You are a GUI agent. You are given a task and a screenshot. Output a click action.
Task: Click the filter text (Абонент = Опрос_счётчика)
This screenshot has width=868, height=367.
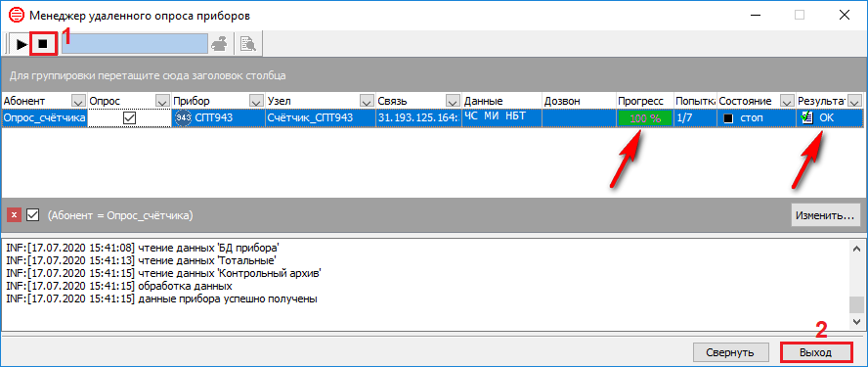click(120, 215)
